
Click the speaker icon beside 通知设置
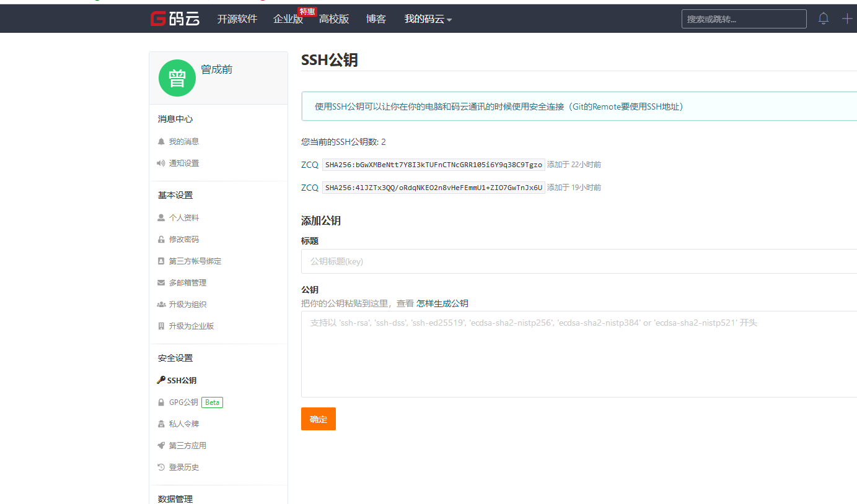coord(161,163)
